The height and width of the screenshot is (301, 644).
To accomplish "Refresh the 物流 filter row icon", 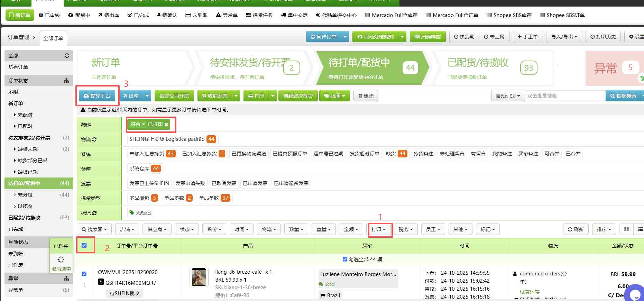I will tap(94, 139).
